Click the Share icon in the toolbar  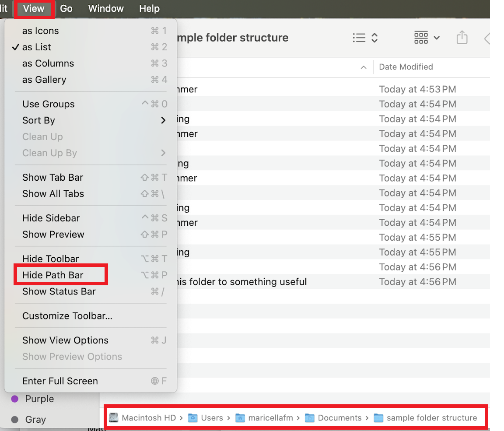pyautogui.click(x=462, y=37)
